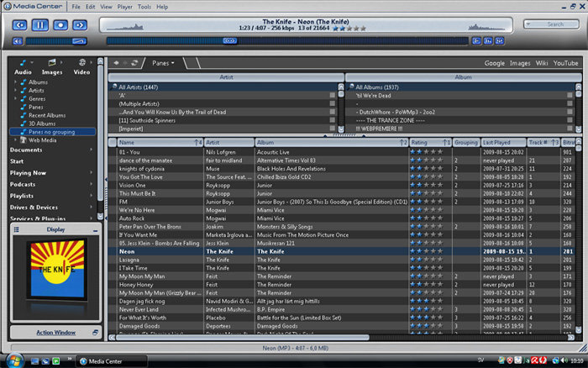
Task: Click the third playback option icon right of seek bar
Action: pos(500,41)
